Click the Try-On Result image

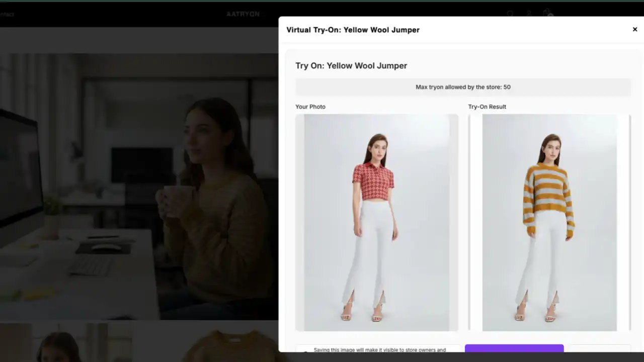[x=549, y=222]
